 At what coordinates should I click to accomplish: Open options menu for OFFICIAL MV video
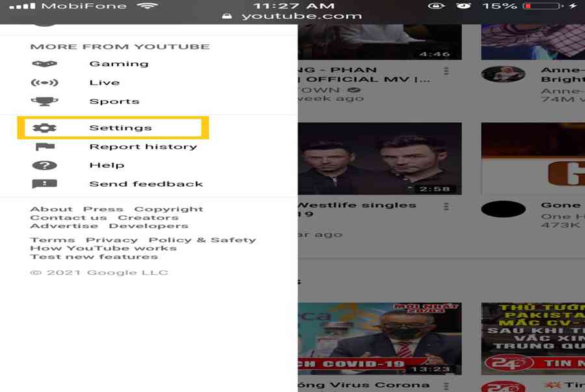click(446, 71)
